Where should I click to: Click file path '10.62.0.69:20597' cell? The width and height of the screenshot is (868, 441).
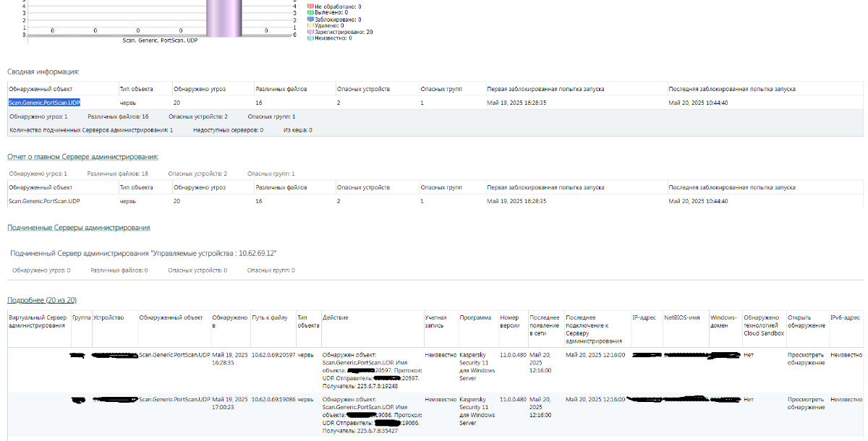click(x=273, y=355)
